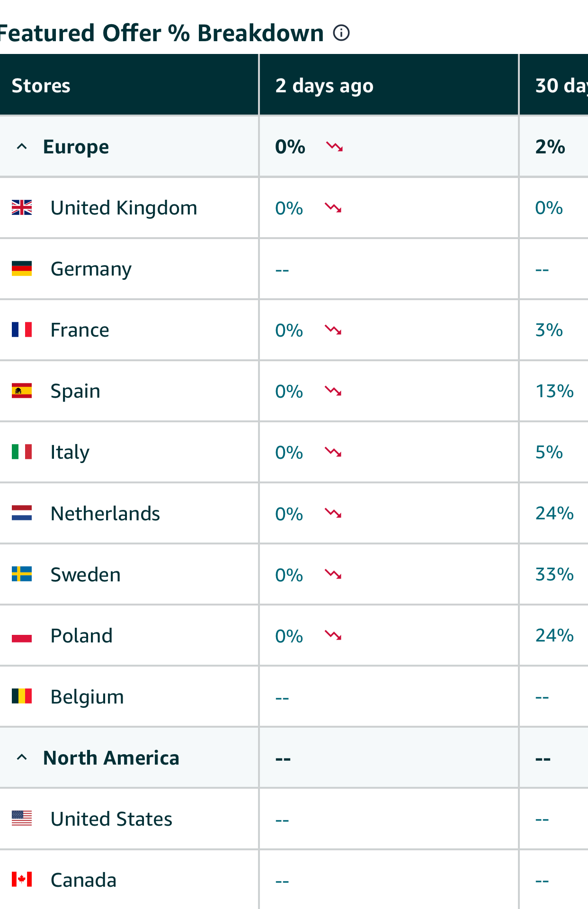This screenshot has height=909, width=588.
Task: Click the United Kingdom flag icon
Action: (22, 207)
